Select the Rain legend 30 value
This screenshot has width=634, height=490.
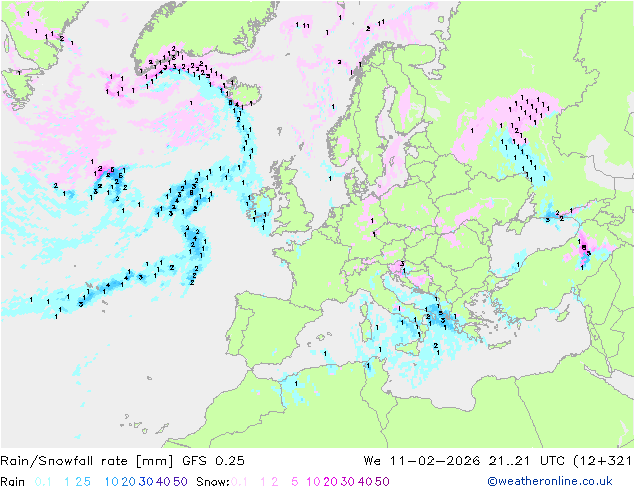[146, 482]
